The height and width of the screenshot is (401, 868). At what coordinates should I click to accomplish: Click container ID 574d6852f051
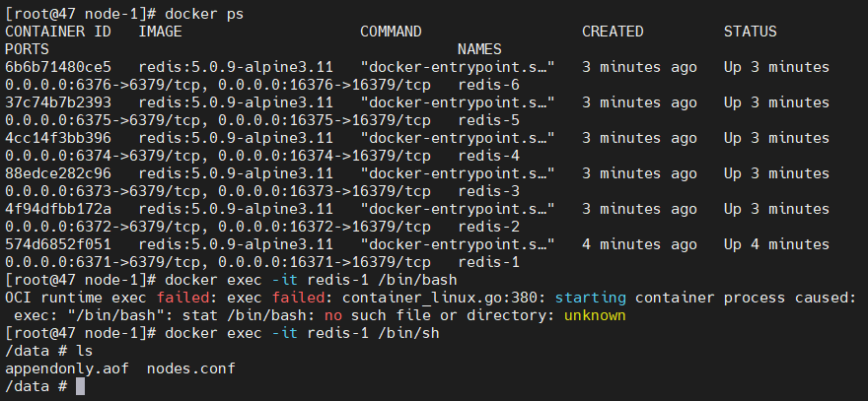pyautogui.click(x=58, y=244)
